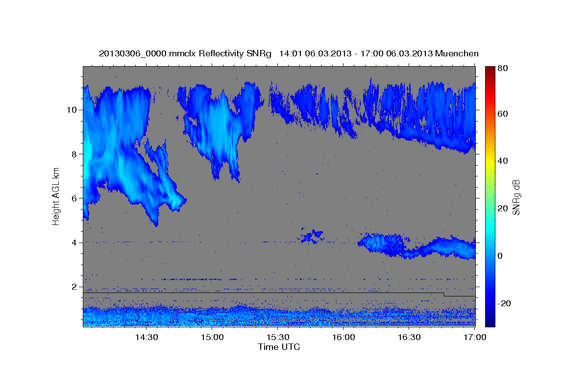The width and height of the screenshot is (588, 392).
Task: Click the colorbar value 80
Action: 502,68
